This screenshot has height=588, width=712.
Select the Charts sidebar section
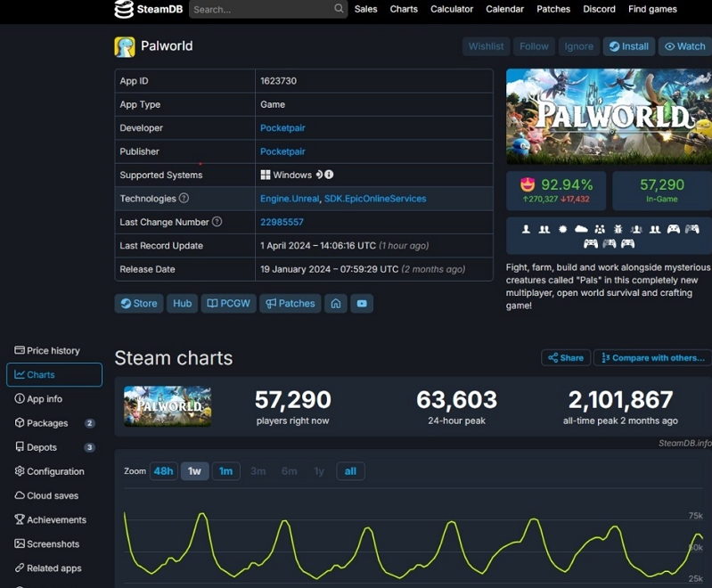(x=54, y=374)
